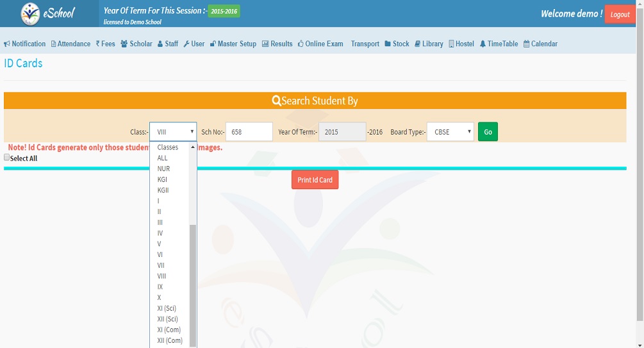Viewport: 644px width, 348px height.
Task: Open the Master Setup menu
Action: [x=233, y=44]
